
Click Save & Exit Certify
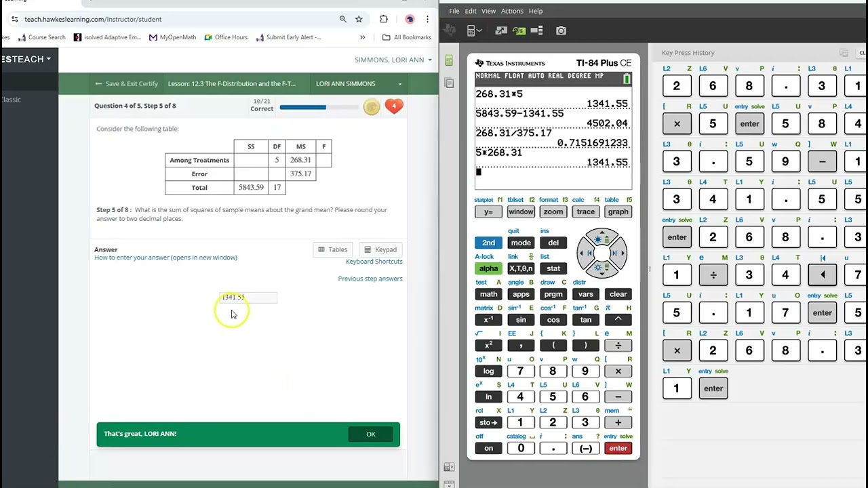point(126,83)
